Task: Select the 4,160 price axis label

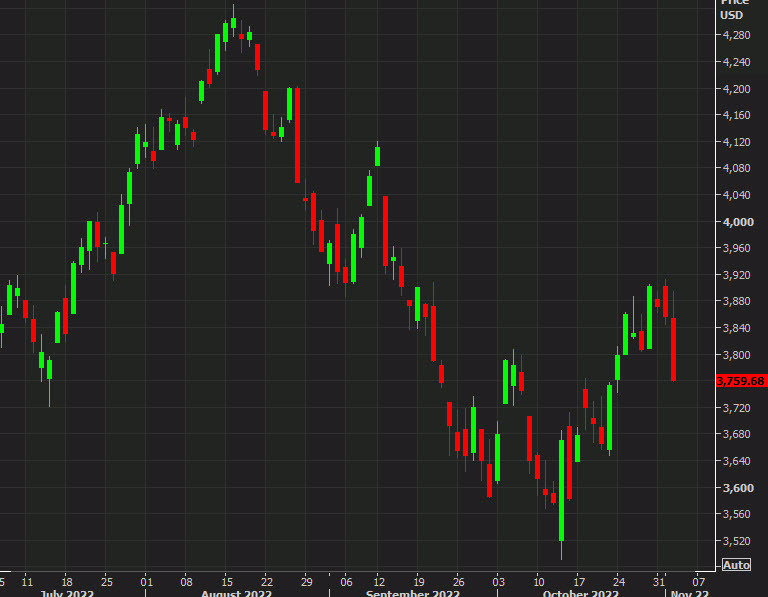Action: [x=737, y=115]
